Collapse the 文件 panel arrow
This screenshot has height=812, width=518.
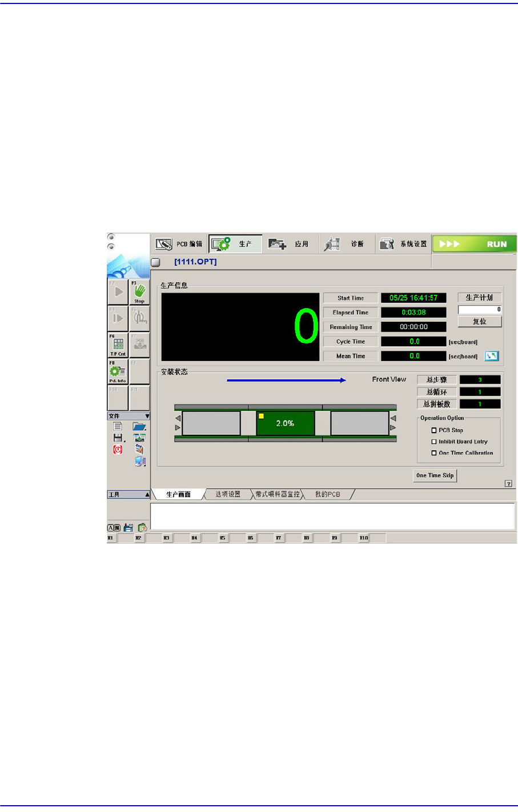coord(147,416)
